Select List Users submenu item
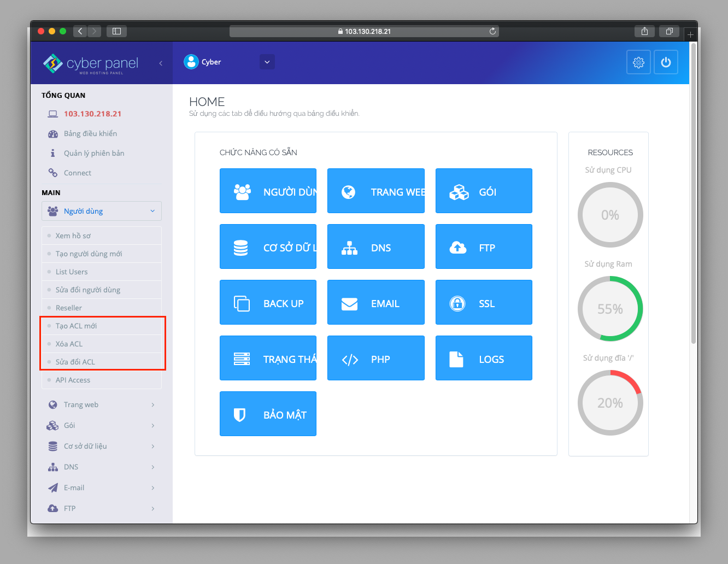The image size is (728, 564). pyautogui.click(x=102, y=272)
